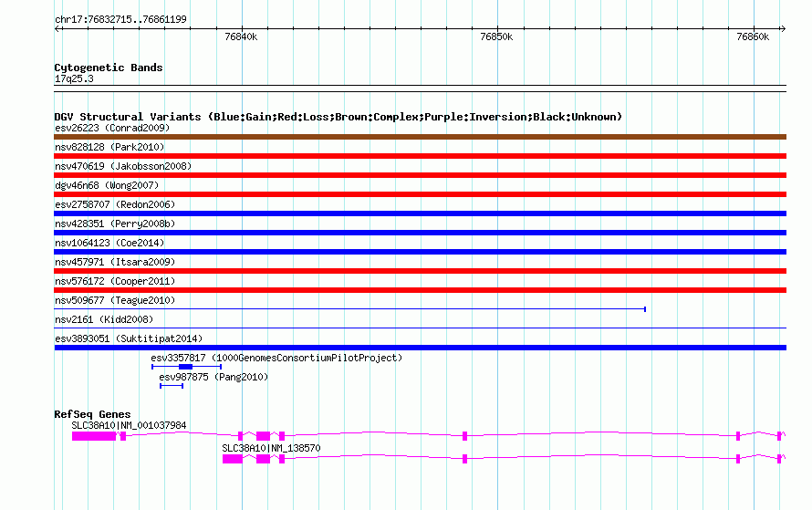The height and width of the screenshot is (510, 812).
Task: Select the blue bar under esv3893051 (Suktitipat2014)
Action: click(420, 348)
